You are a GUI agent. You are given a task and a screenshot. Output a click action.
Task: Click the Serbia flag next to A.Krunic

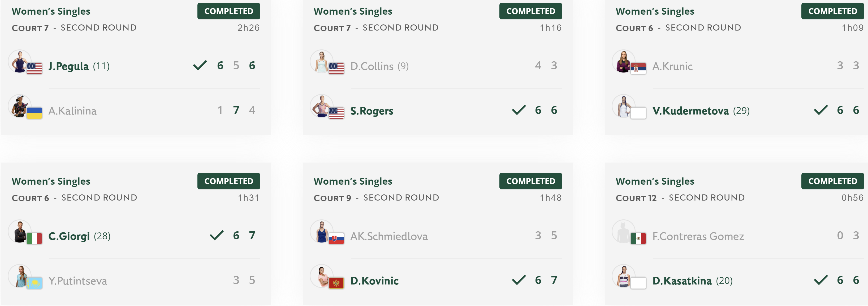point(638,69)
